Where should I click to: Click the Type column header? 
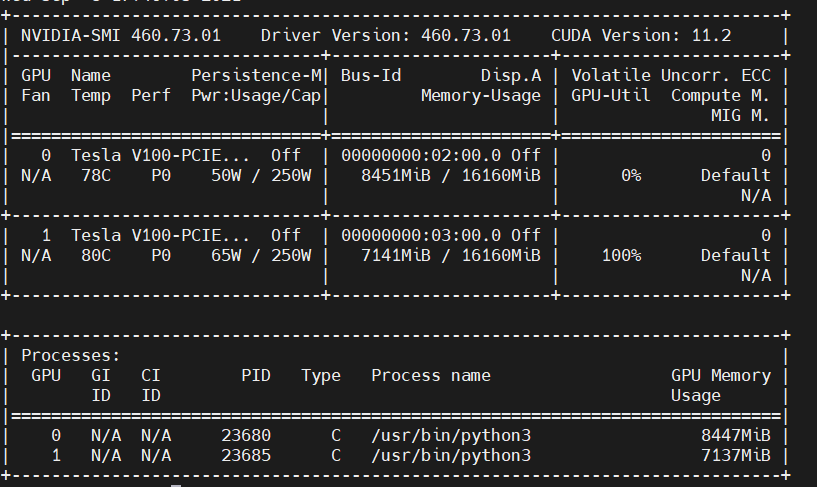click(x=321, y=376)
